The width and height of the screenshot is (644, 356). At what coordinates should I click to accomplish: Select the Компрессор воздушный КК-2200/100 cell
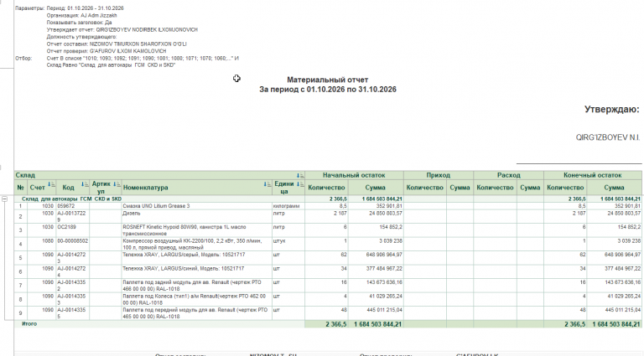click(197, 244)
